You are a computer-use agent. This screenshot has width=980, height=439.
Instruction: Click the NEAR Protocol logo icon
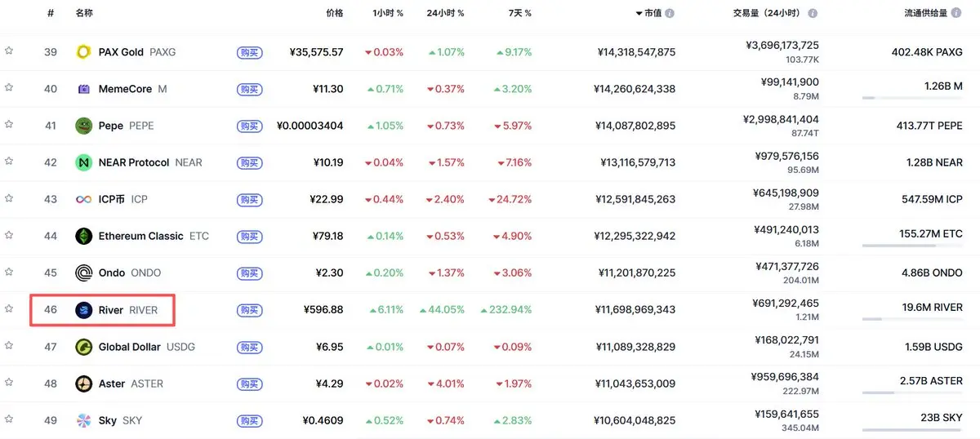[x=83, y=162]
